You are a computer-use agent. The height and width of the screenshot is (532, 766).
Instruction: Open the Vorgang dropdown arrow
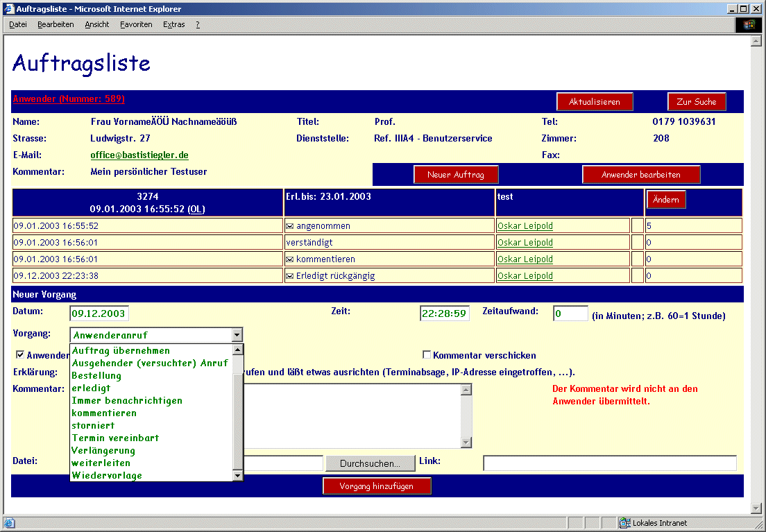(x=237, y=335)
